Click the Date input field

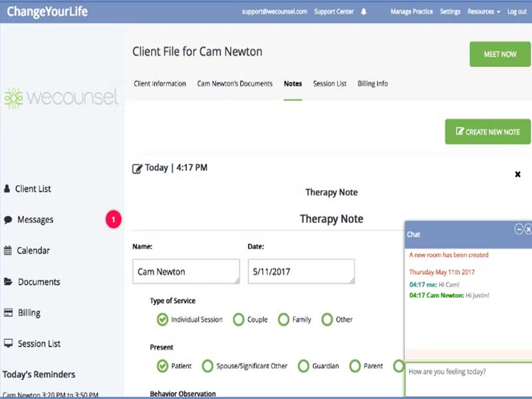pyautogui.click(x=301, y=271)
